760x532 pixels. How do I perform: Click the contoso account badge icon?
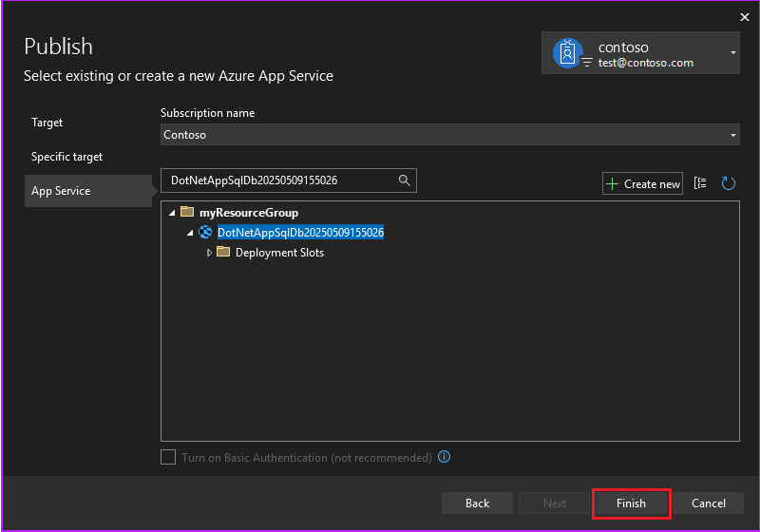pyautogui.click(x=567, y=53)
